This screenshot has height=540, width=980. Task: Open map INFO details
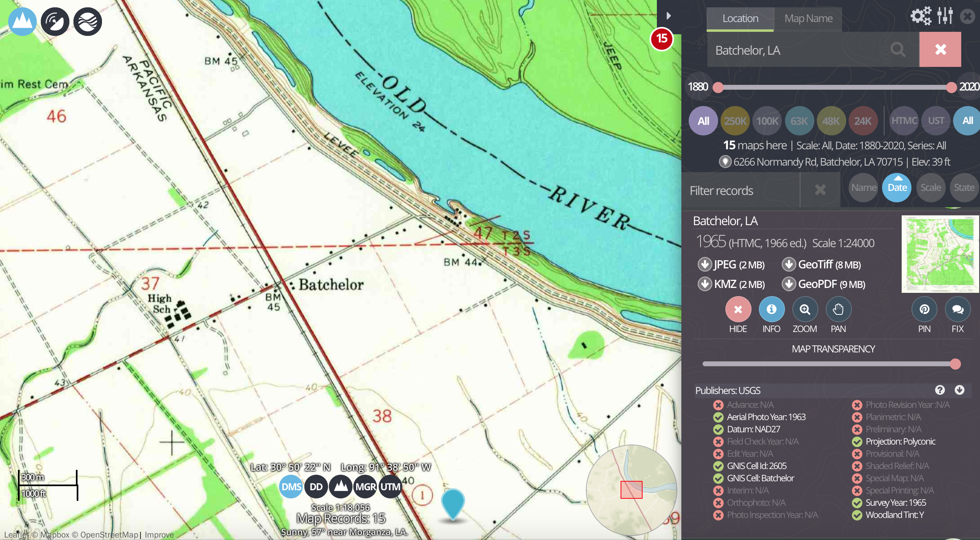pos(771,310)
